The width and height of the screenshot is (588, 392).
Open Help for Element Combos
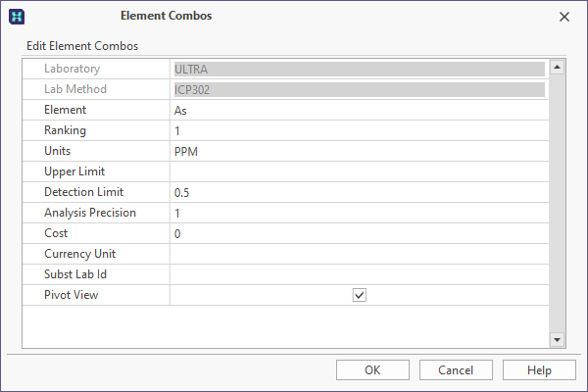(x=539, y=370)
